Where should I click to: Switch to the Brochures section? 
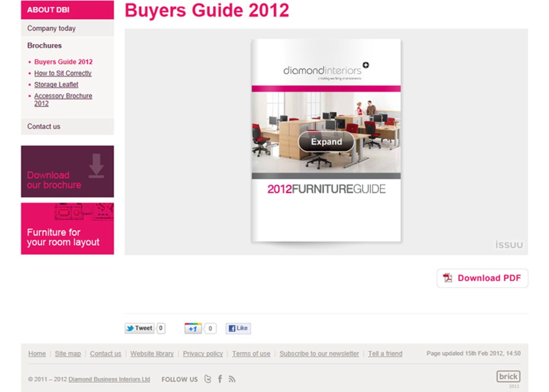(x=44, y=45)
